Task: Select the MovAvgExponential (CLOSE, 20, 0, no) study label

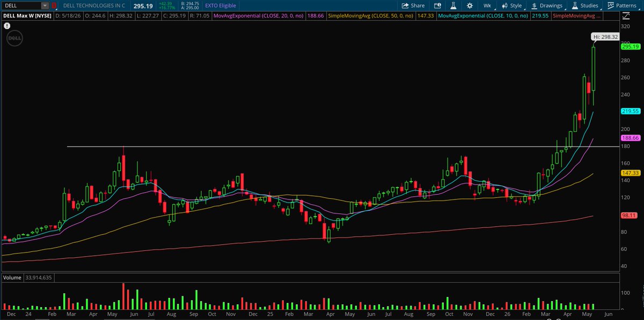Action: tap(259, 16)
